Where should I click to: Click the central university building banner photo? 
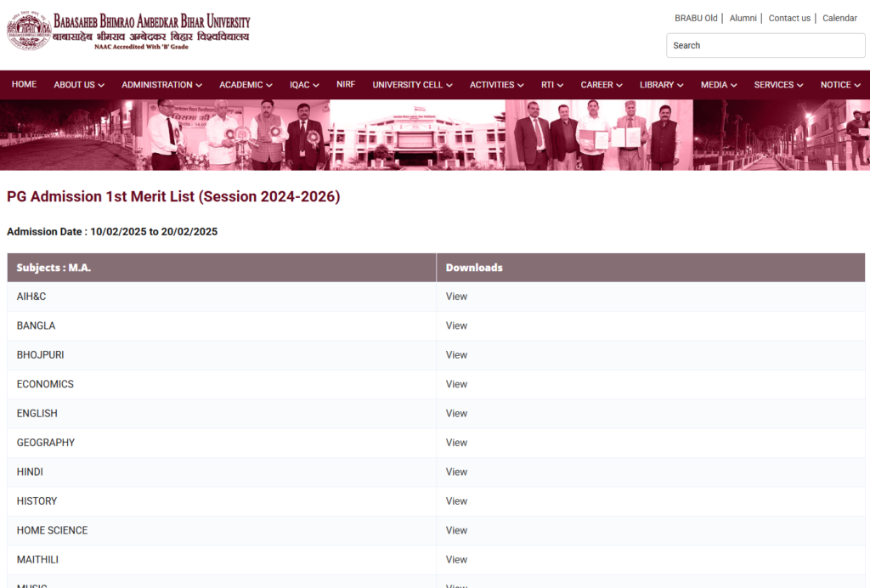[x=417, y=135]
